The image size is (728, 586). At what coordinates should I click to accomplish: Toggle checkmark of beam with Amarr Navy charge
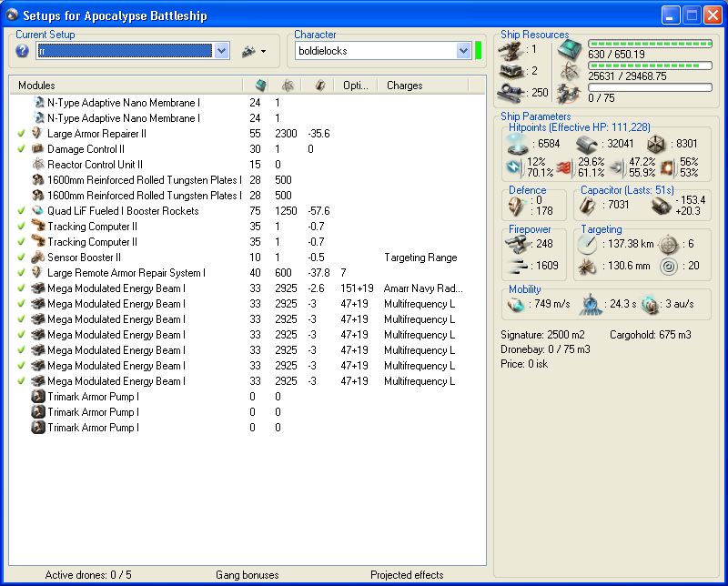21,288
